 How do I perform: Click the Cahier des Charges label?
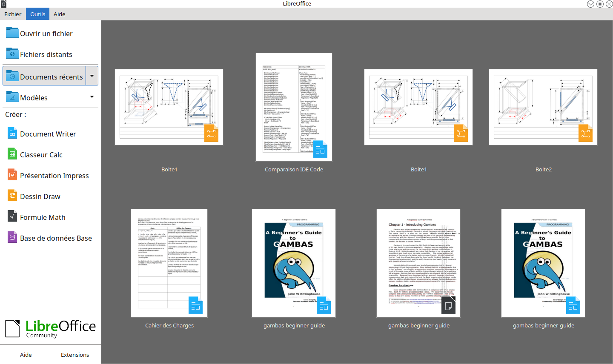169,325
